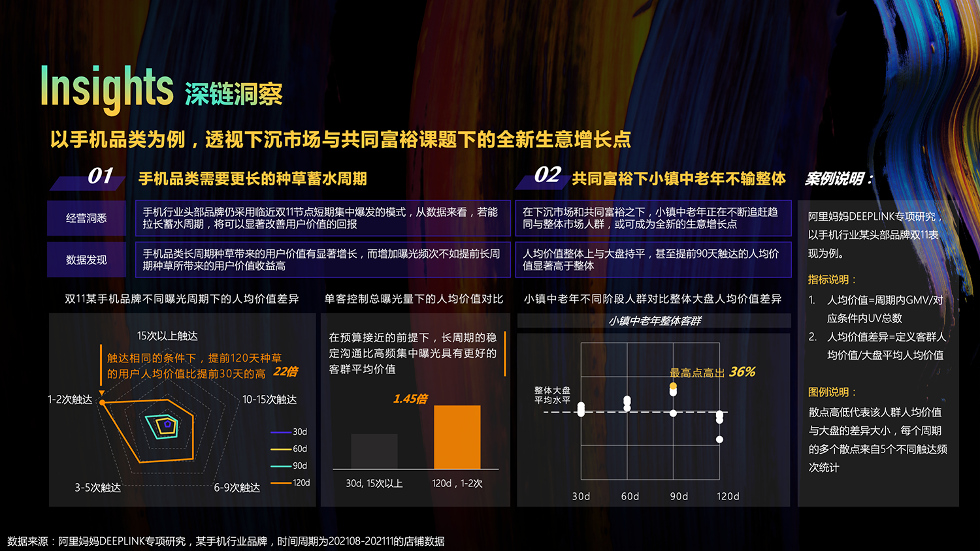Click the '最高点高出 36%' annotation
This screenshot has height=551, width=980.
click(x=712, y=372)
